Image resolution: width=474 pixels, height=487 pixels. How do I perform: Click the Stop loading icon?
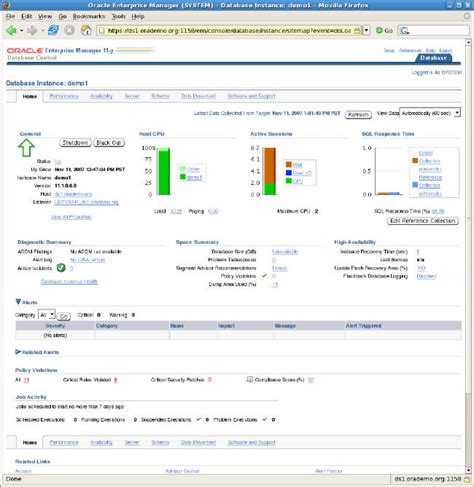[x=69, y=30]
